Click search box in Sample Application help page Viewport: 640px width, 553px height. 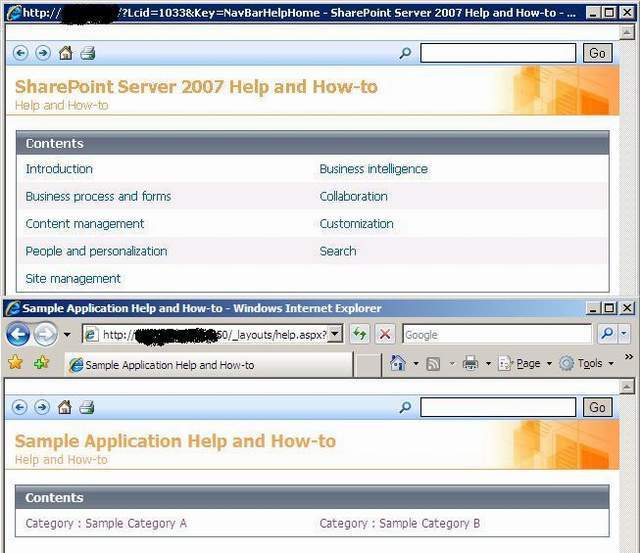(498, 407)
